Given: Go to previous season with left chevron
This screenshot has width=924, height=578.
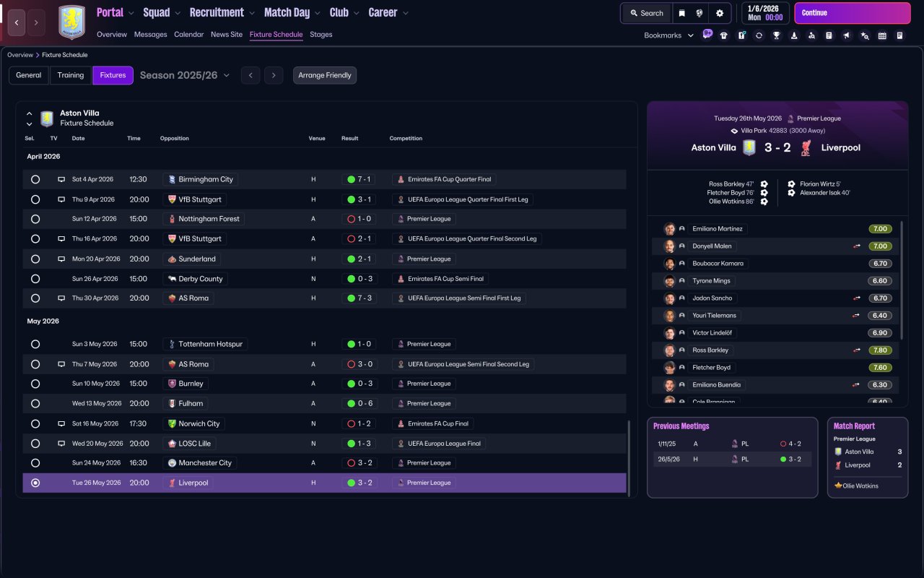Looking at the screenshot, I should (250, 75).
